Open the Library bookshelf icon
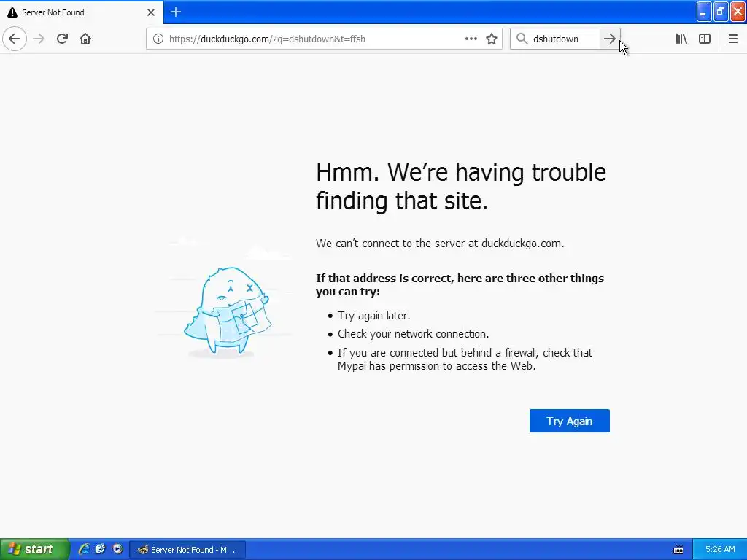Image resolution: width=747 pixels, height=560 pixels. click(x=681, y=39)
